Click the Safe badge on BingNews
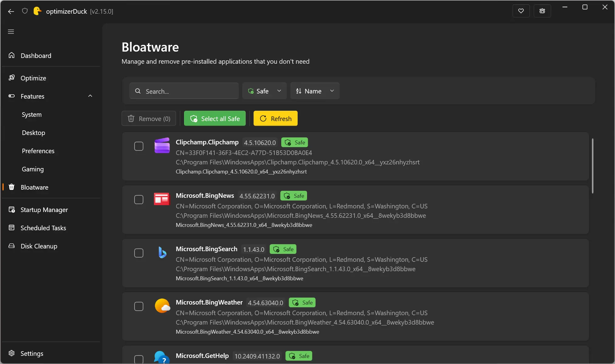Image resolution: width=615 pixels, height=364 pixels. 294,196
